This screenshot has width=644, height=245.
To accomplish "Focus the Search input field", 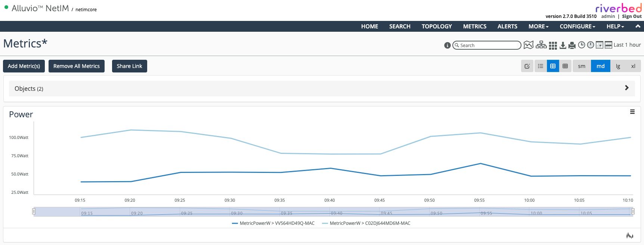I will (487, 45).
